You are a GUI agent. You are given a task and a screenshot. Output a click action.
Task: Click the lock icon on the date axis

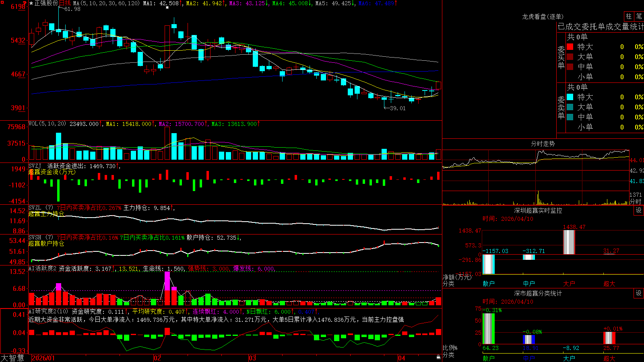[x=438, y=357]
